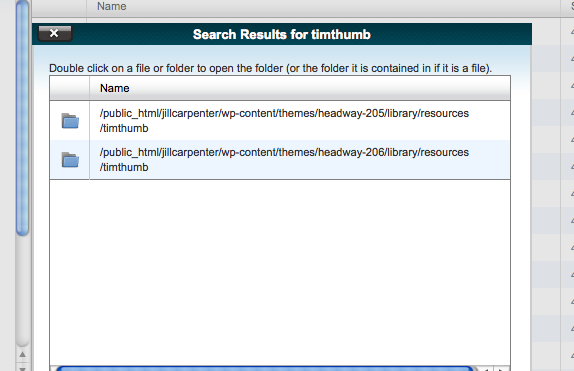Click the horizontal scrollbar of results list
This screenshot has height=371, width=574.
coord(264,368)
